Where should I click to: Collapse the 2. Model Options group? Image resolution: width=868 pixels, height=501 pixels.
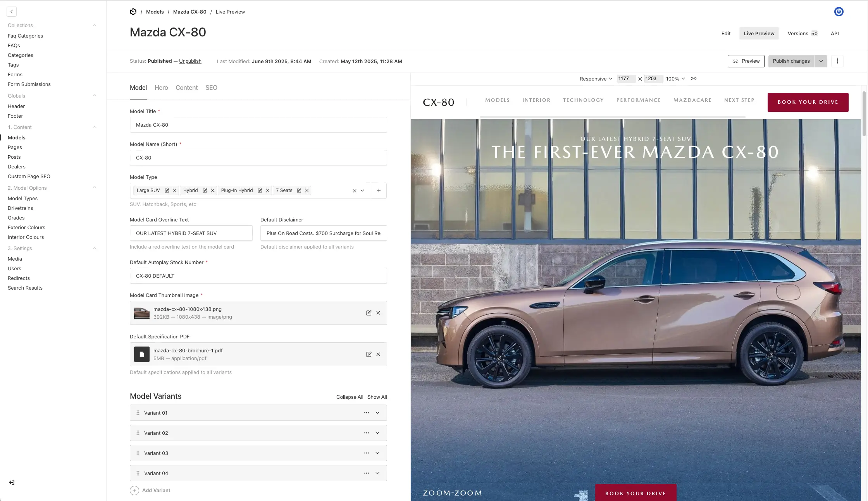(x=95, y=188)
